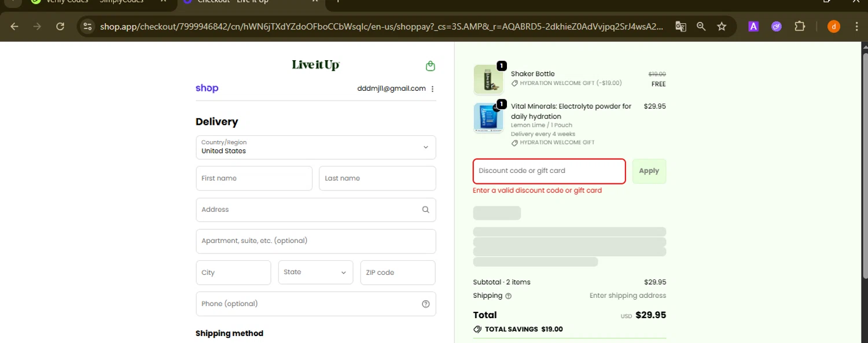Click the search icon in Address field
This screenshot has width=868, height=343.
tap(425, 209)
